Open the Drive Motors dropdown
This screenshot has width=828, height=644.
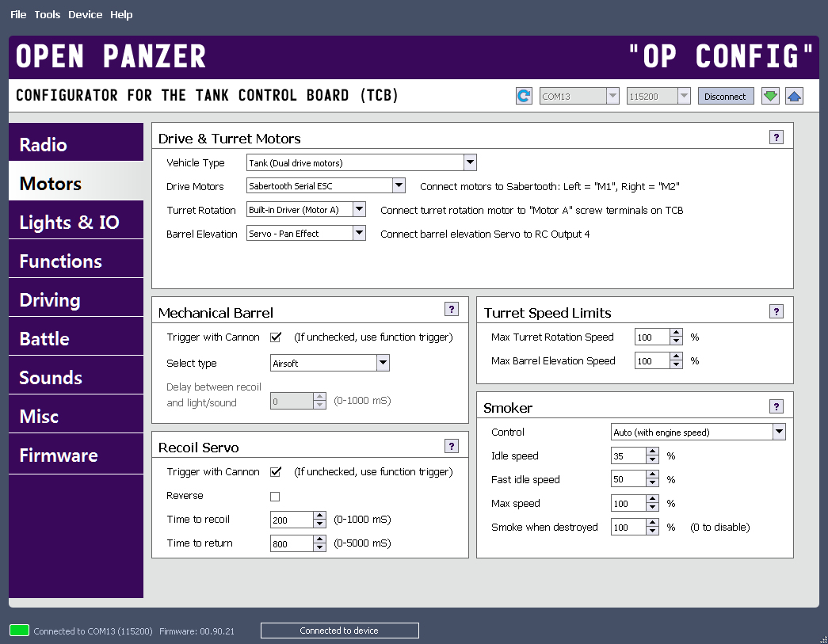(x=399, y=186)
